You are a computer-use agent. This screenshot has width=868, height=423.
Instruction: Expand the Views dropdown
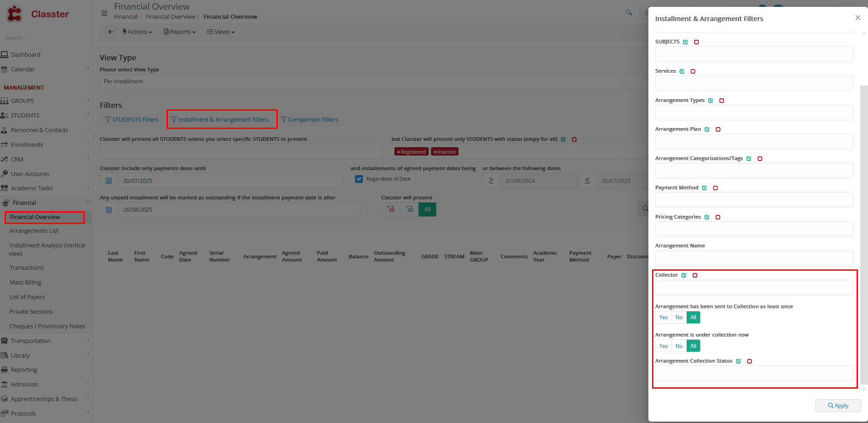click(x=221, y=32)
